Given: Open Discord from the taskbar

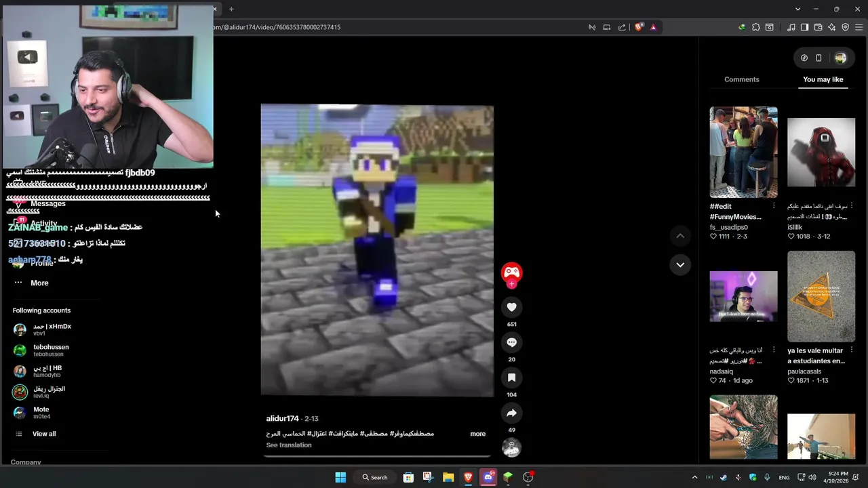Looking at the screenshot, I should (488, 477).
